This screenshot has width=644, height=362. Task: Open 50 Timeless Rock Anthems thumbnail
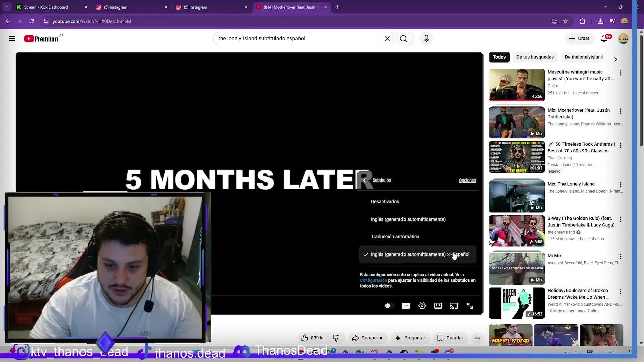point(517,157)
